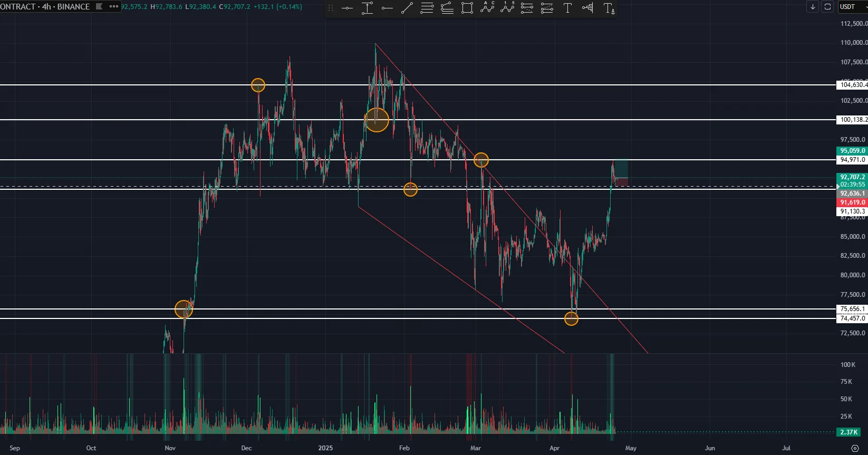Select the Elliott Impulse Wave 12345 tool
The height and width of the screenshot is (455, 868).
pyautogui.click(x=507, y=8)
